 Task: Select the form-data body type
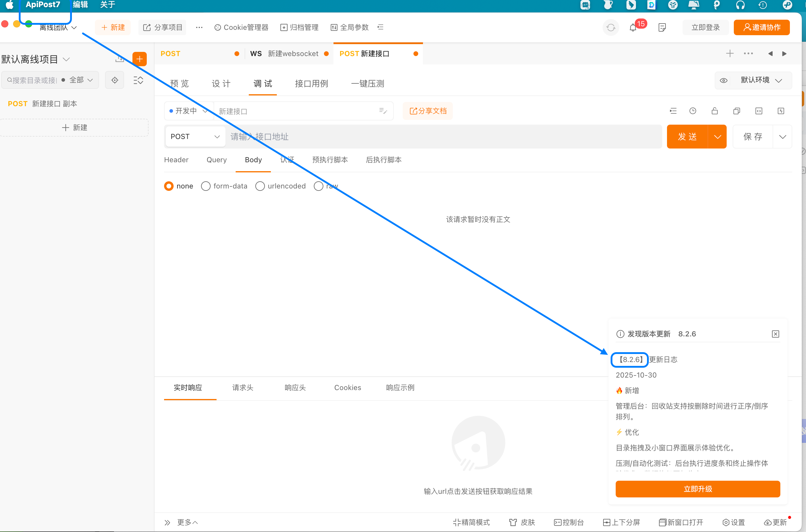coord(206,186)
